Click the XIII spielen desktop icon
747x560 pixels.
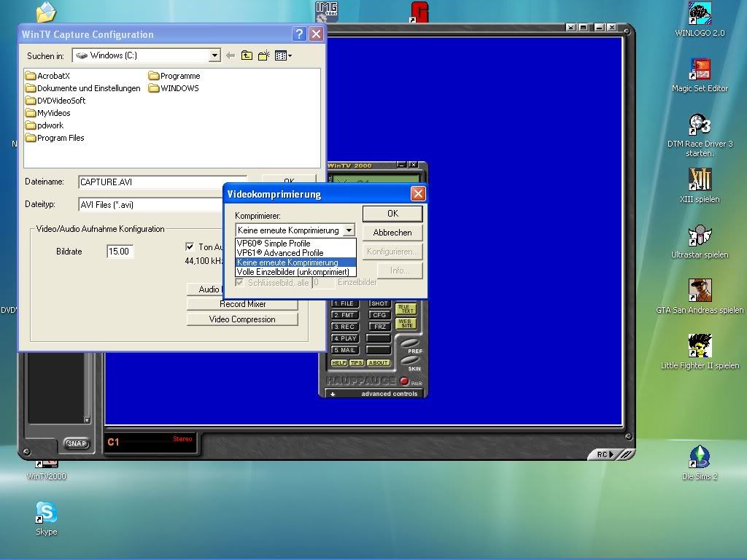point(700,186)
